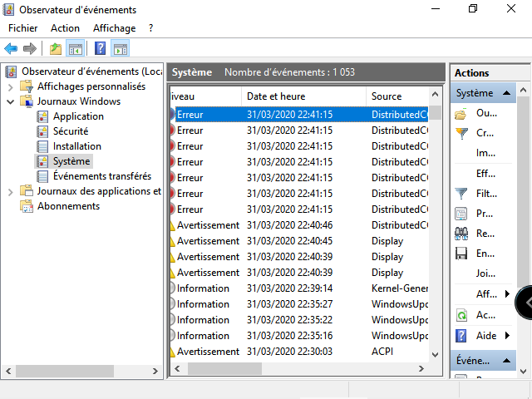The width and height of the screenshot is (532, 399).
Task: Click the filter current log funnel icon
Action: pyautogui.click(x=461, y=194)
